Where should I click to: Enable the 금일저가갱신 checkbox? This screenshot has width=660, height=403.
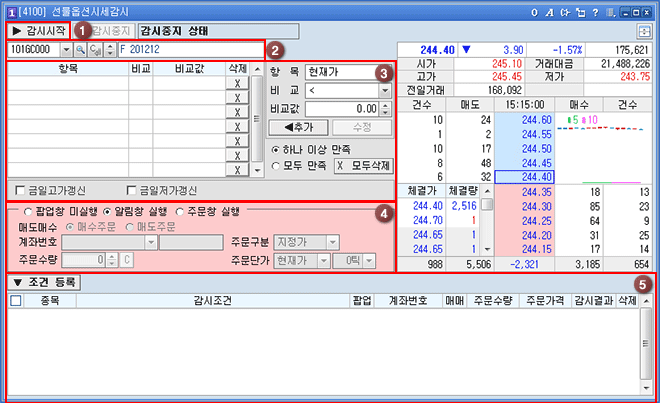point(132,190)
